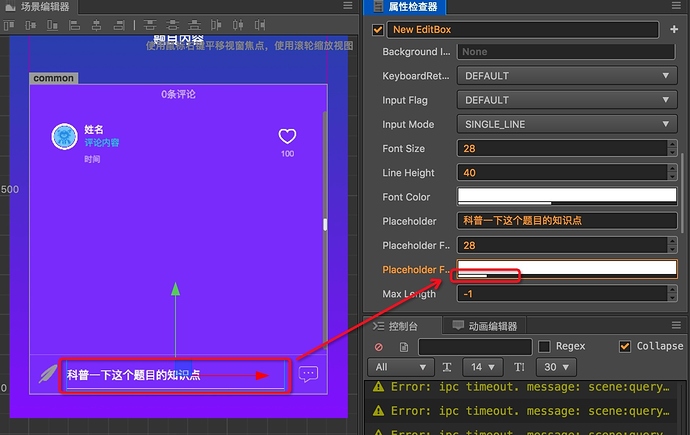
Task: Open the console line height 30 dropdown
Action: point(556,367)
